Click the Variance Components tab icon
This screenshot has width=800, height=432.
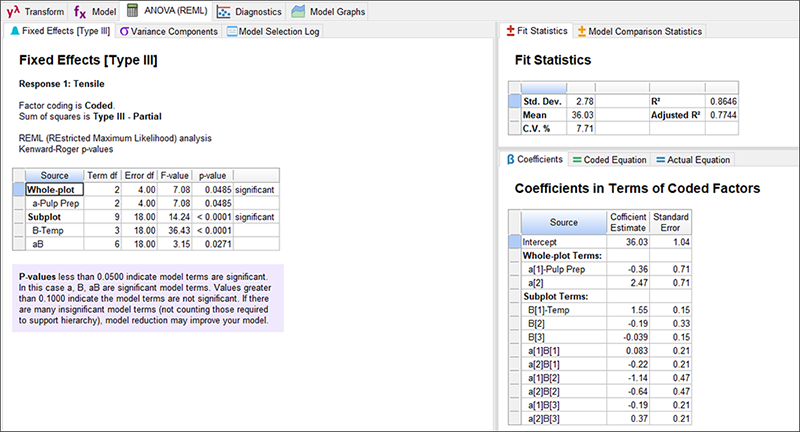click(124, 32)
